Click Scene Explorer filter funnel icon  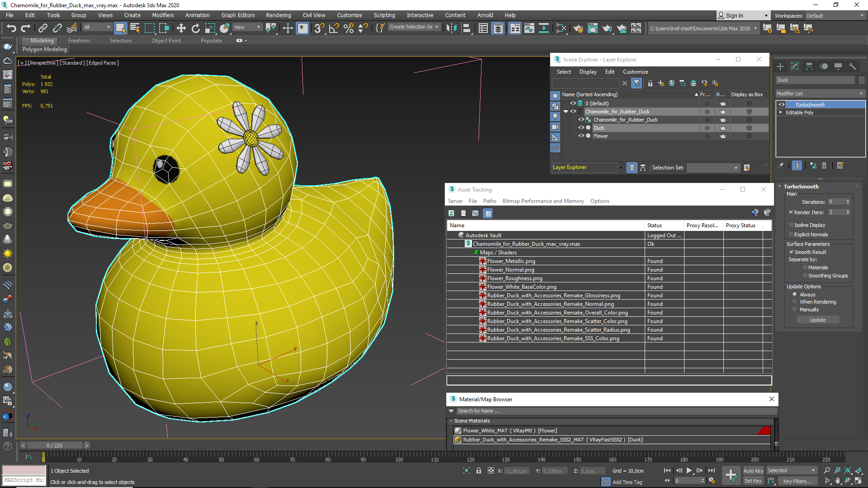click(x=637, y=83)
